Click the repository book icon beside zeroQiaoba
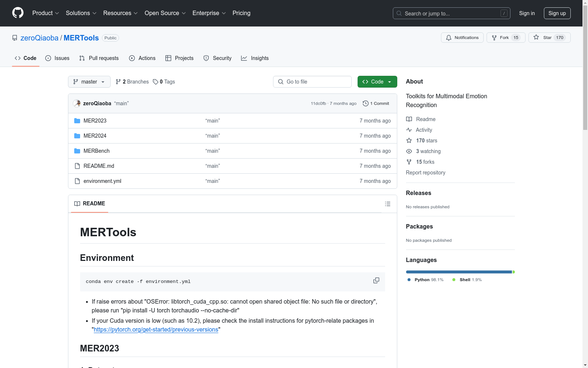The height and width of the screenshot is (368, 588). [15, 38]
